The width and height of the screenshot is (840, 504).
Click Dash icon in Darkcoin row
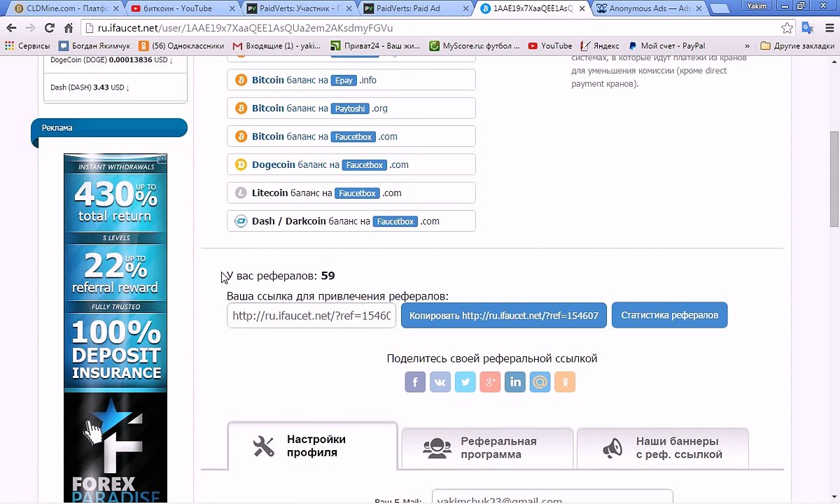tap(241, 221)
